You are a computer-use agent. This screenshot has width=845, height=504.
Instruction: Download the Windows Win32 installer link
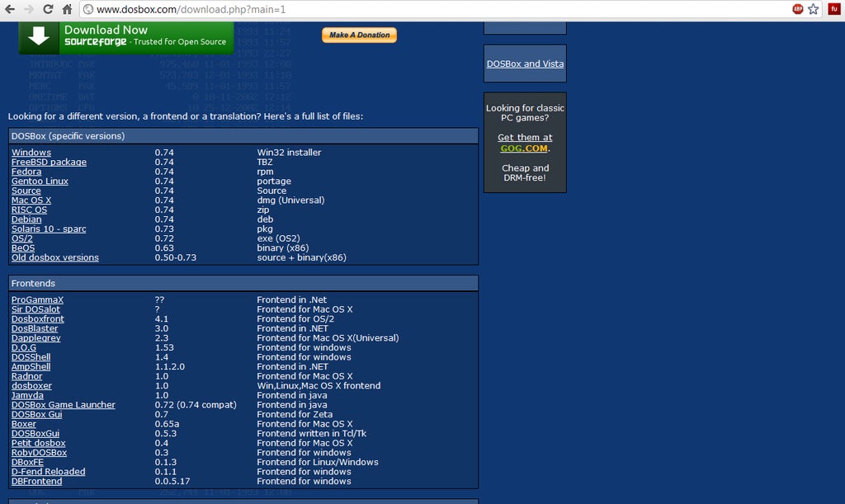pos(31,153)
